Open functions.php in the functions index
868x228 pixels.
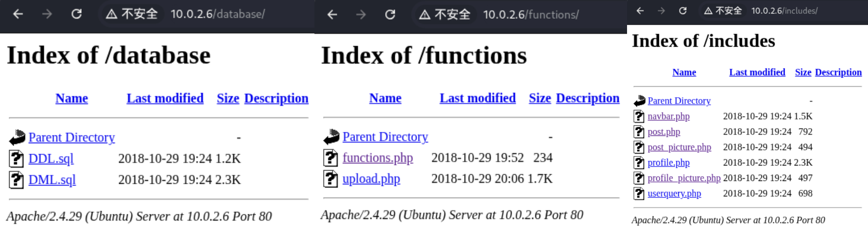(377, 158)
